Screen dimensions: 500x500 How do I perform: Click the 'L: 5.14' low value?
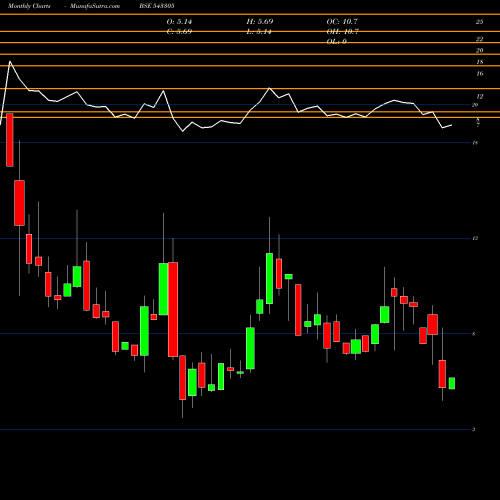point(259,32)
